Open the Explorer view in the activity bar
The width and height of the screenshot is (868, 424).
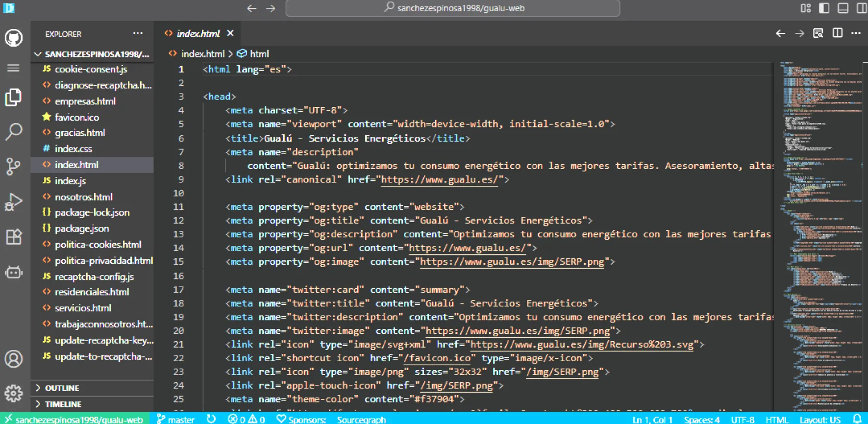pos(13,98)
